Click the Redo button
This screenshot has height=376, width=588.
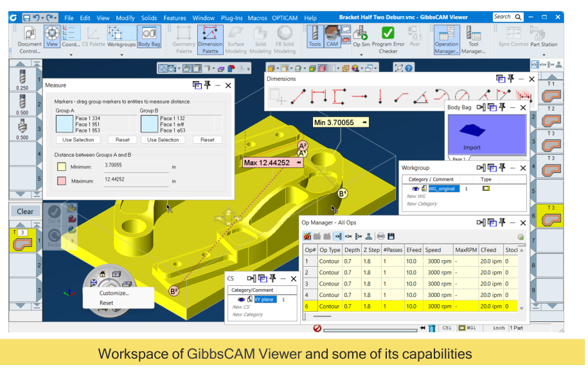click(x=54, y=238)
